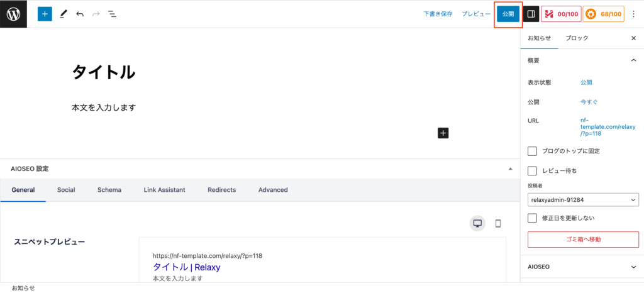The image size is (644, 293).
Task: Open the 投稿者 author dropdown
Action: tap(583, 200)
